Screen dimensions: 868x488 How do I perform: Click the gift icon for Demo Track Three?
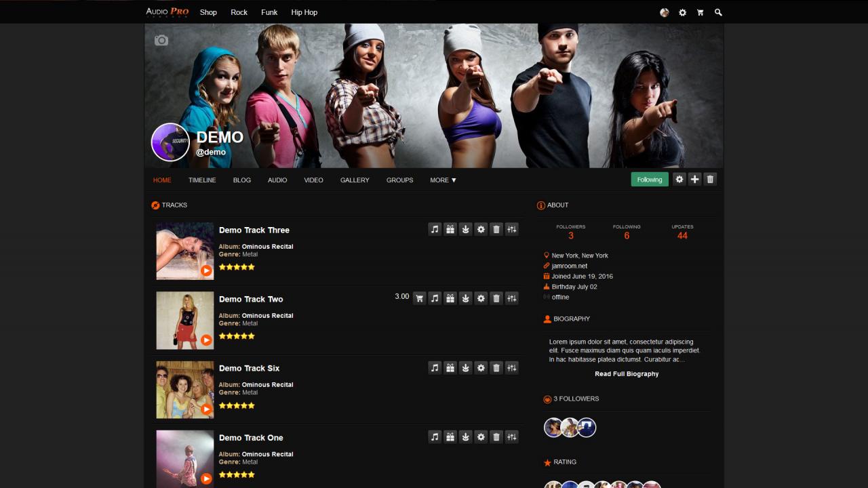coord(450,229)
